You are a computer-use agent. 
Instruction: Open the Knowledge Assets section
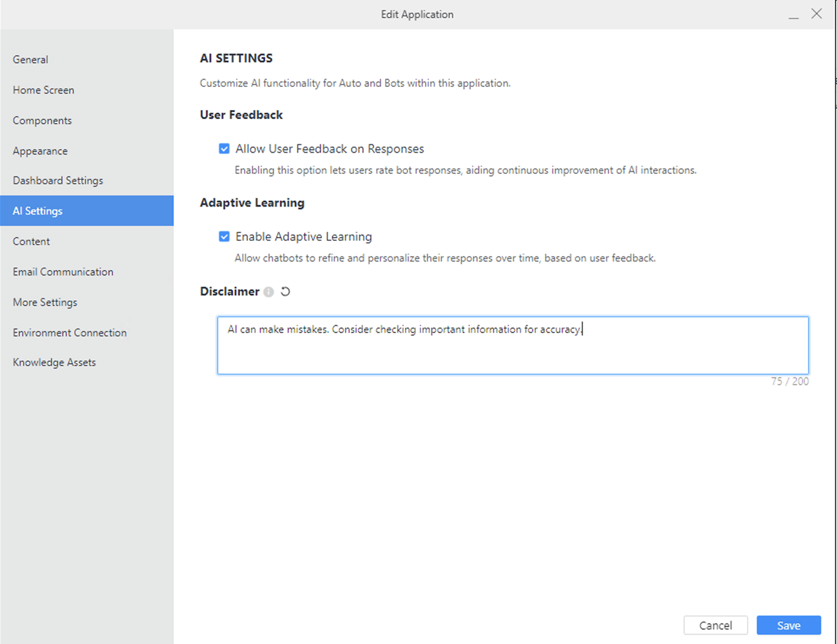click(54, 363)
